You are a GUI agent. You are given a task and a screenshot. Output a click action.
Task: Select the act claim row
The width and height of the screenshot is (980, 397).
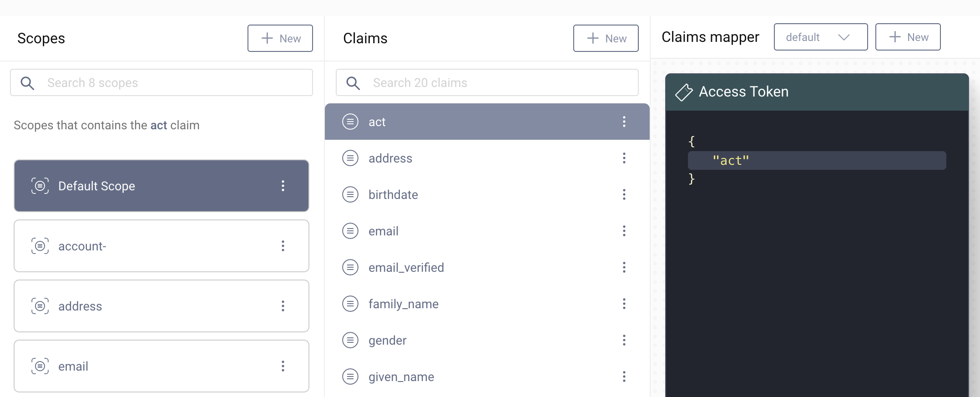[x=487, y=122]
